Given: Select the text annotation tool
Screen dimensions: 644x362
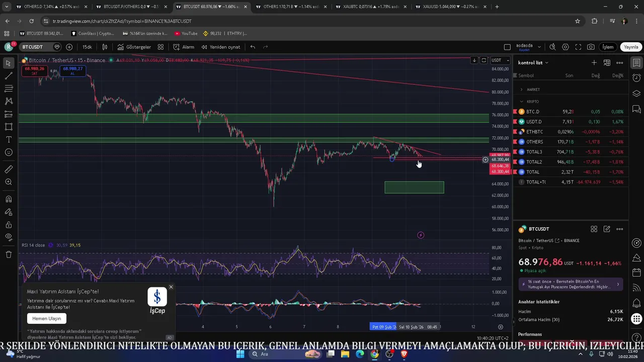Looking at the screenshot, I should click(9, 139).
